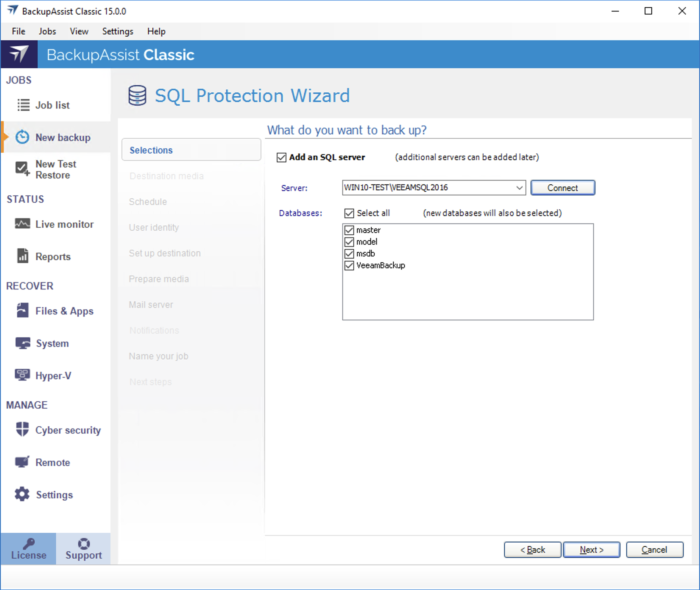This screenshot has height=590, width=700.
Task: Open Live monitor from the sidebar
Action: tap(64, 224)
